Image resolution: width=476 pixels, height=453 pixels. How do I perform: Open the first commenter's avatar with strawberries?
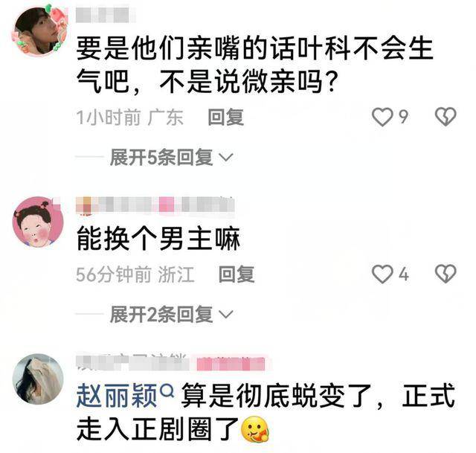coord(39,31)
